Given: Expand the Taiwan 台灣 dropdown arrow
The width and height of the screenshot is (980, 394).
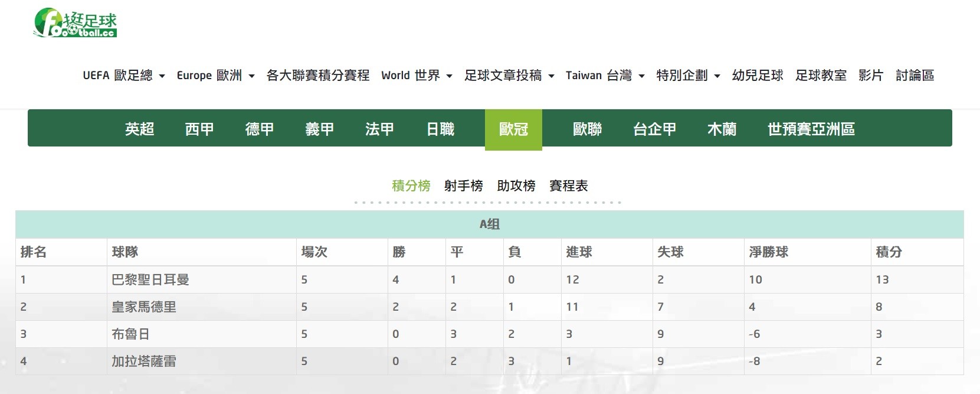Looking at the screenshot, I should point(642,76).
